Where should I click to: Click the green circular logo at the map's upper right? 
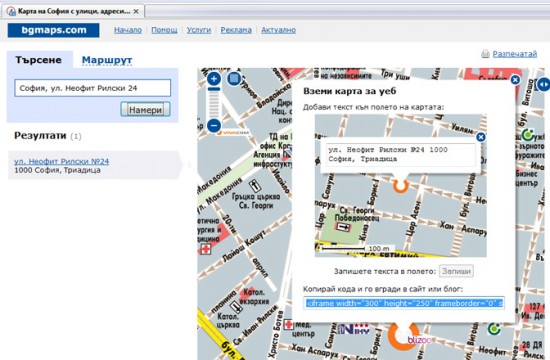click(x=528, y=134)
